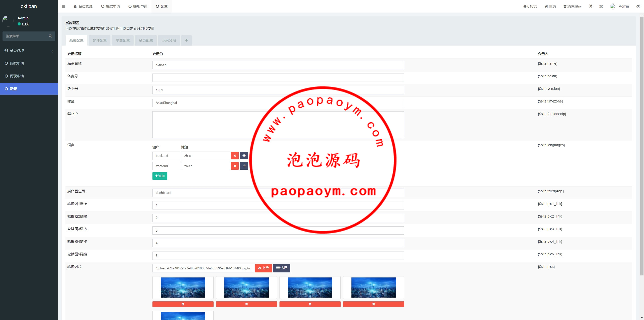The height and width of the screenshot is (320, 644).
Task: Click the frontend key name field
Action: (x=166, y=166)
